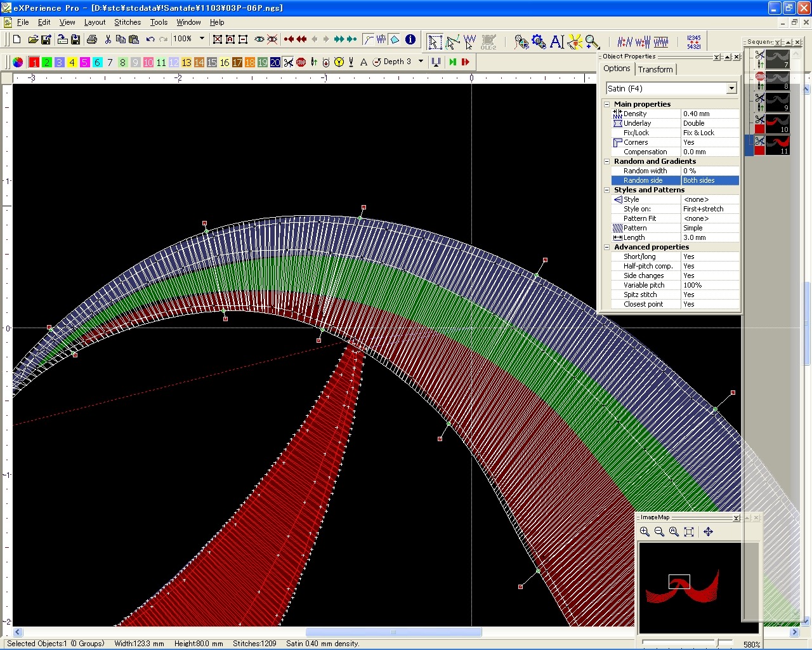This screenshot has height=650, width=812.
Task: Open the Stitches menu
Action: point(128,22)
